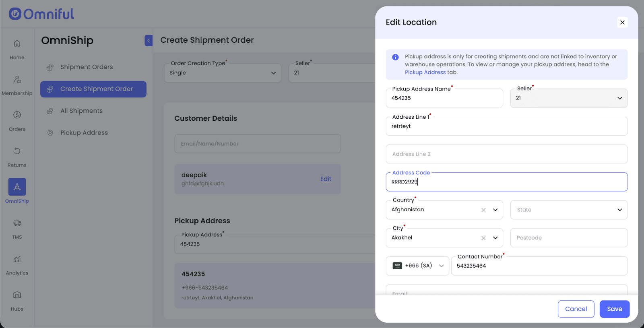Open the Hubs warehouse icon
This screenshot has height=328, width=644.
17,295
